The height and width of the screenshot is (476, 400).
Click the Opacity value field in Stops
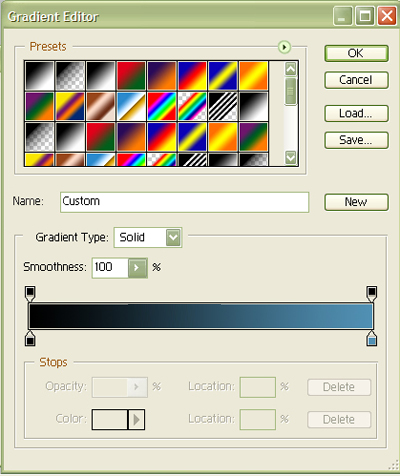(x=110, y=387)
